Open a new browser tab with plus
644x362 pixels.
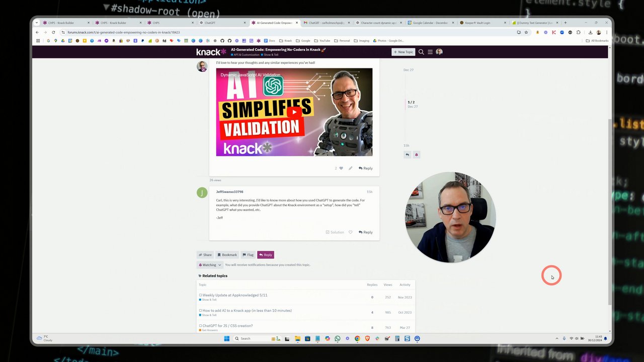pyautogui.click(x=565, y=23)
